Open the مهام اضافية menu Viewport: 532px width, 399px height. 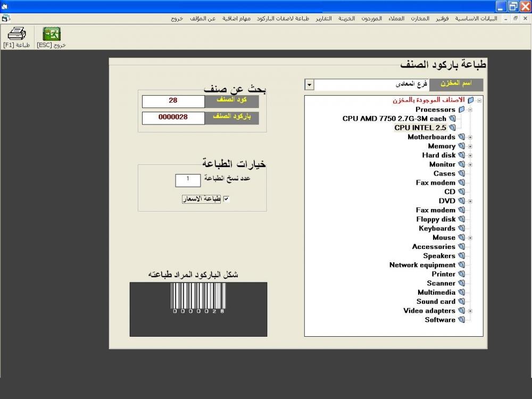(237, 18)
